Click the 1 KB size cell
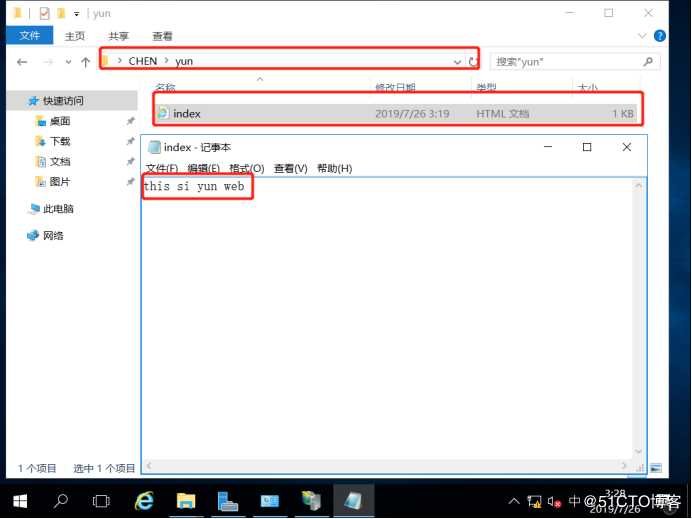 tap(623, 114)
